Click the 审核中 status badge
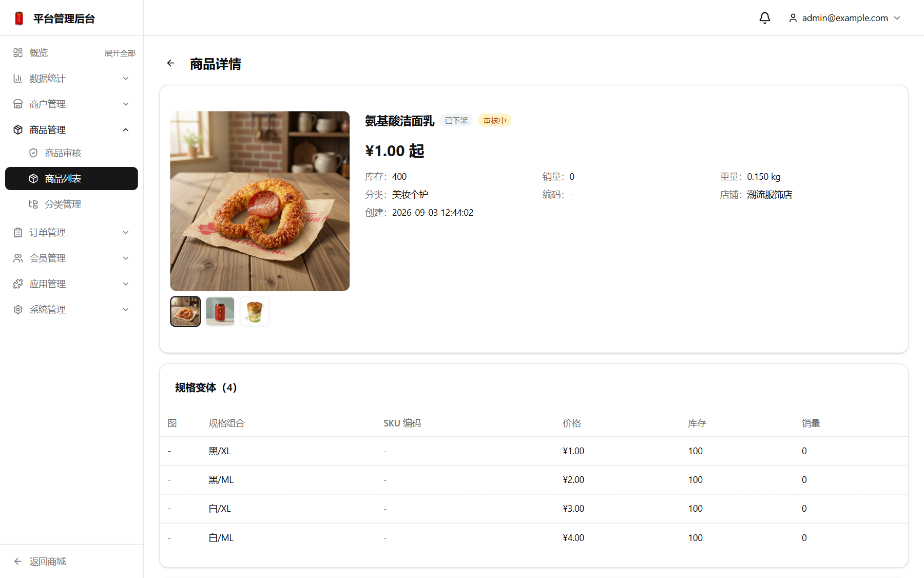924x578 pixels. (x=495, y=120)
